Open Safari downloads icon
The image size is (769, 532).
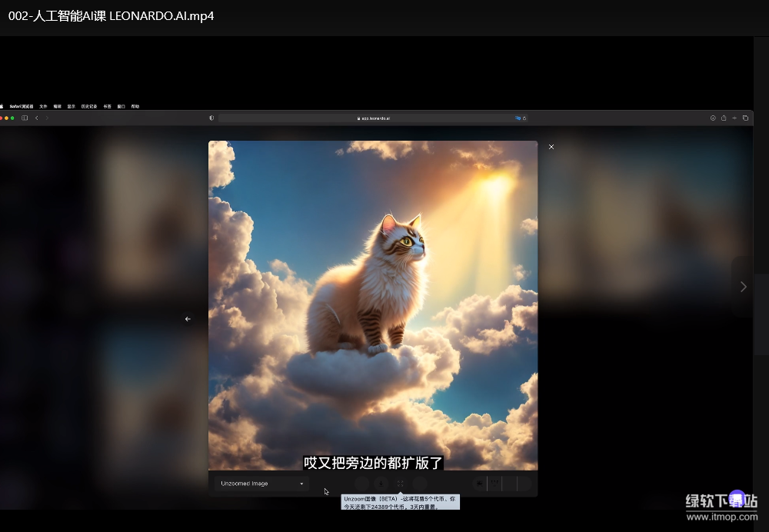[x=713, y=118]
